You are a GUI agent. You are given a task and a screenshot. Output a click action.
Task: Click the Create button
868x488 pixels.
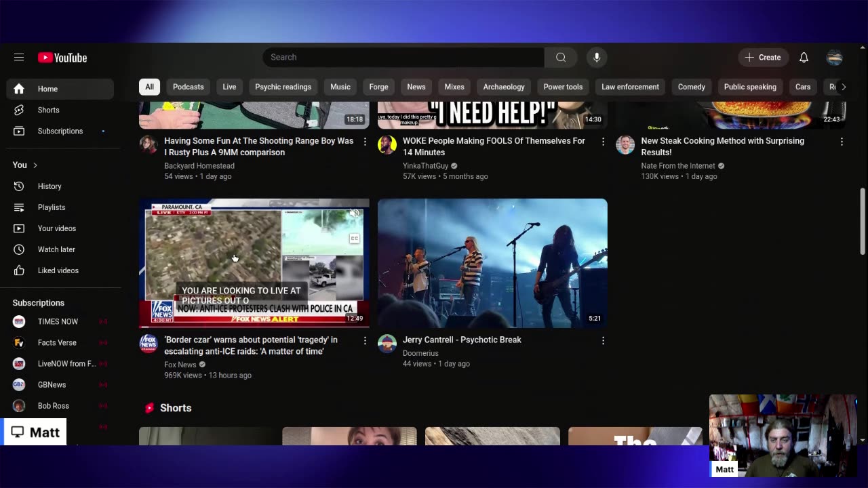(763, 58)
